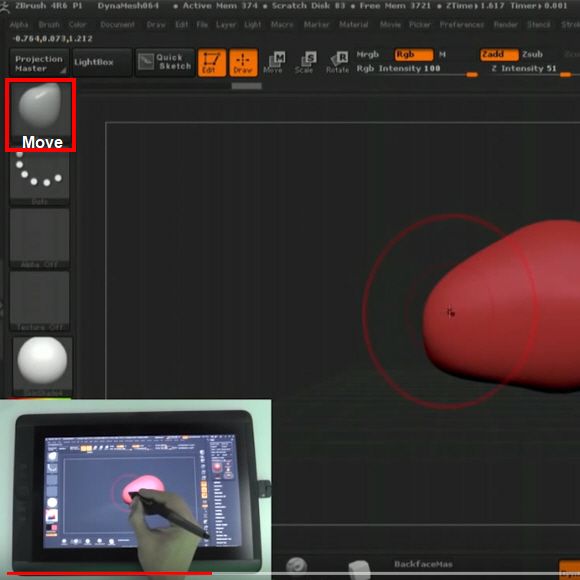Toggle Draw mode button
The image size is (580, 580).
(x=243, y=63)
